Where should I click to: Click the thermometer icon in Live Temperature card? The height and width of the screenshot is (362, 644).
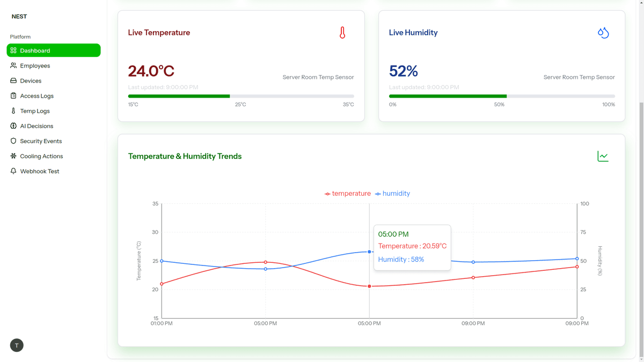[342, 33]
